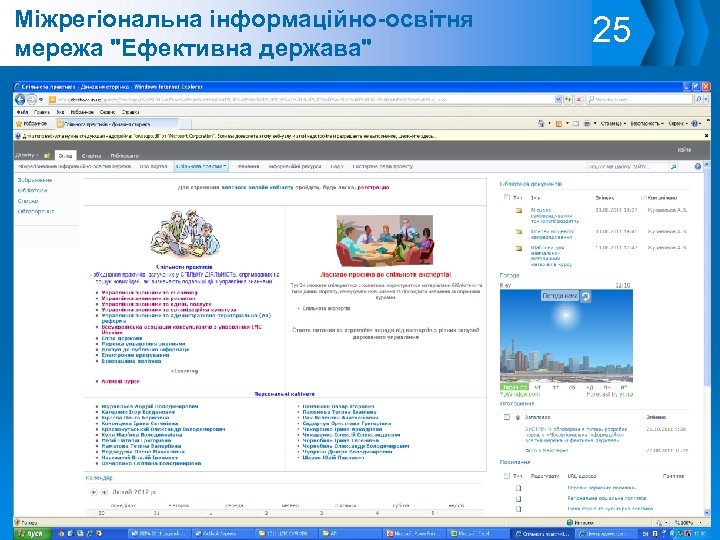Viewport: 720px width, 540px height.
Task: Open Обговорення in left sidebar
Action: pos(36,211)
